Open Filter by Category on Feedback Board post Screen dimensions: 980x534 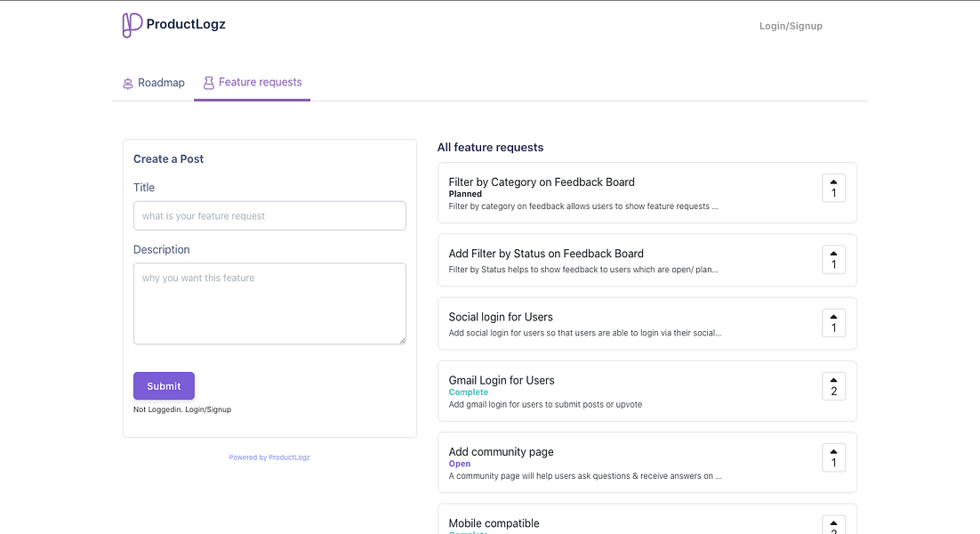click(542, 182)
